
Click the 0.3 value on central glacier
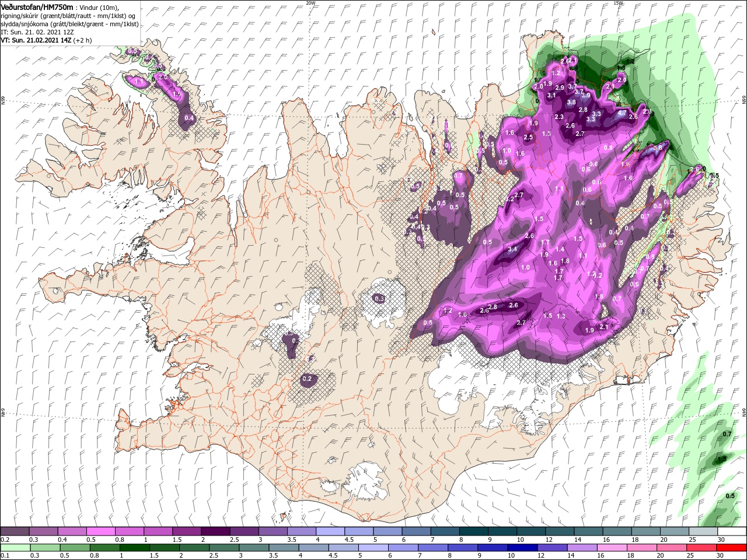pyautogui.click(x=379, y=298)
